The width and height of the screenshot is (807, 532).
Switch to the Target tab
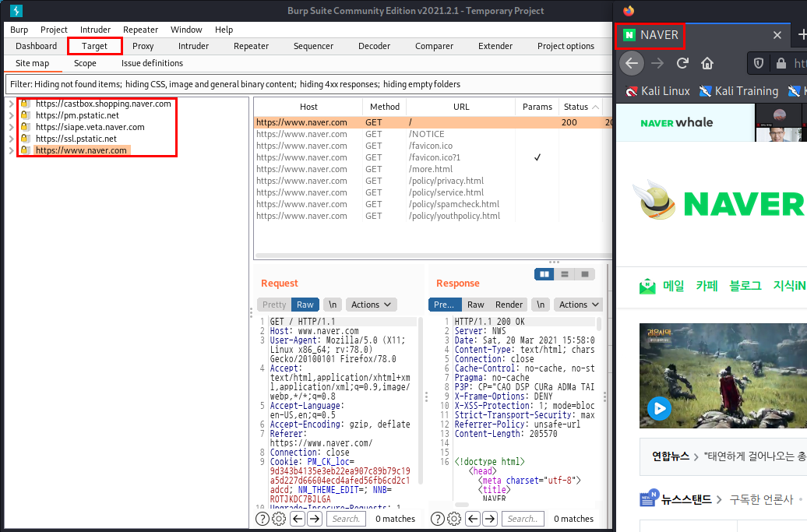95,46
